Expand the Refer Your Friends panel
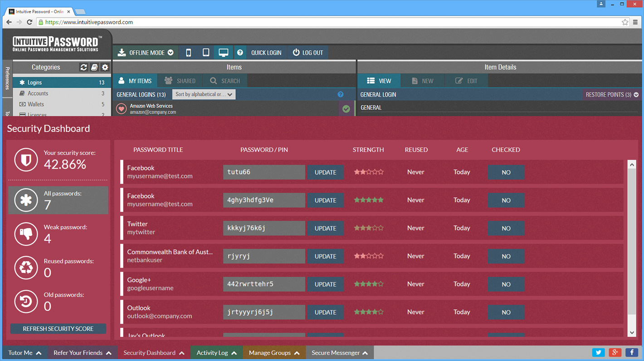Image resolution: width=644 pixels, height=361 pixels. pyautogui.click(x=83, y=353)
